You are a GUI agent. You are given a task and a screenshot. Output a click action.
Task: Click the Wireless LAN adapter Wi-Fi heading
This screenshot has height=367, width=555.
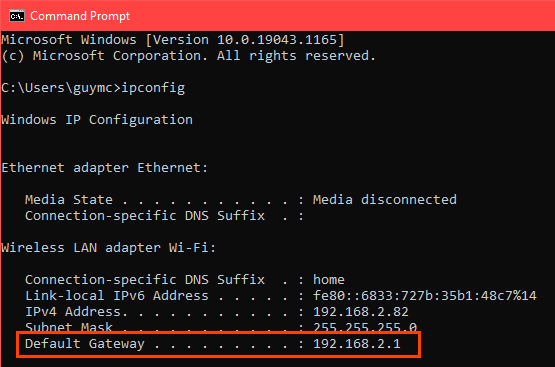(x=109, y=248)
